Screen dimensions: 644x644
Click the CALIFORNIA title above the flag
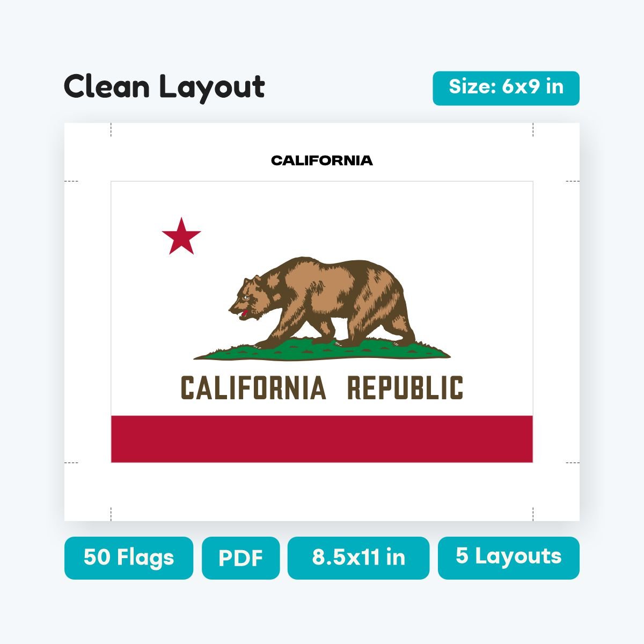pyautogui.click(x=322, y=160)
